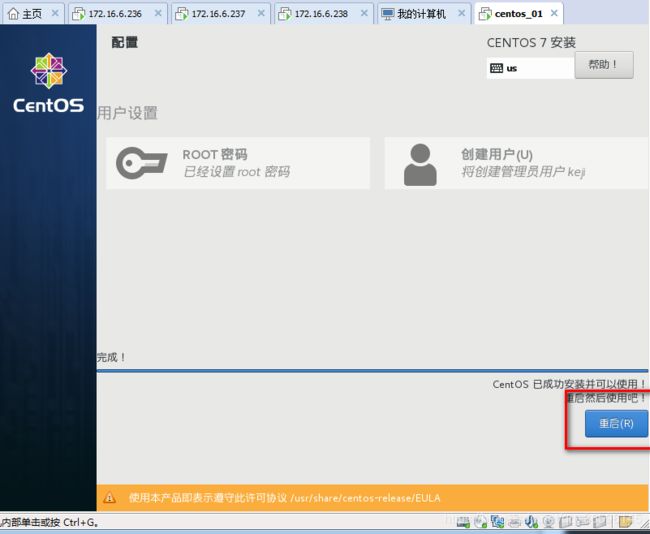
Task: Select the centos_01 tab
Action: click(x=518, y=14)
